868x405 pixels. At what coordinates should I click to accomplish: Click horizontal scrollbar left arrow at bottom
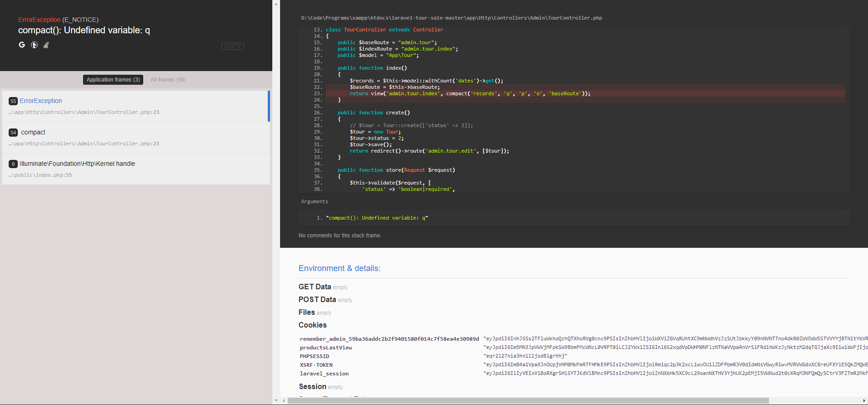coord(284,401)
